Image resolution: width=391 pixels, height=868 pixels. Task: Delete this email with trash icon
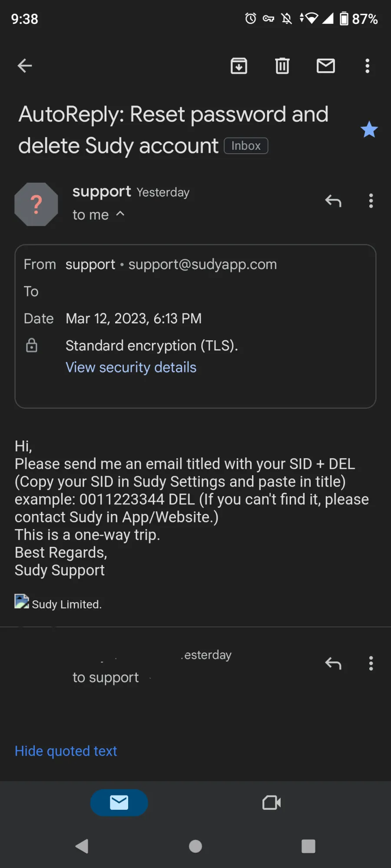pyautogui.click(x=282, y=66)
